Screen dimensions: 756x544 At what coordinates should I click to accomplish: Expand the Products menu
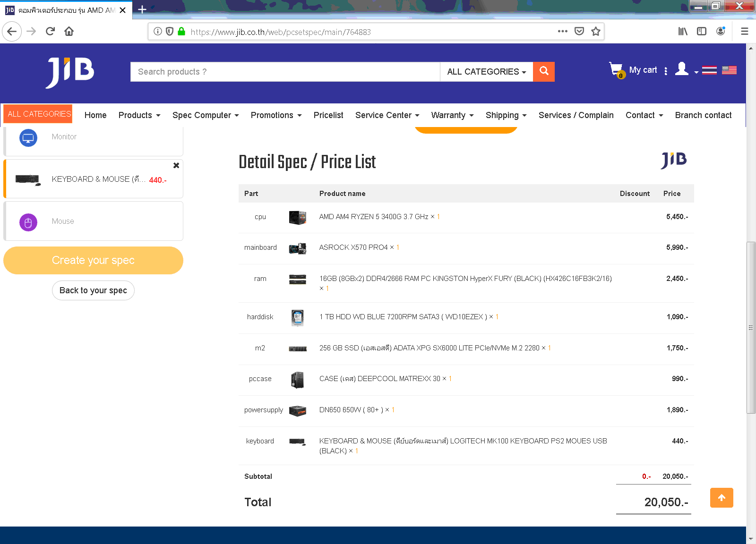(139, 115)
